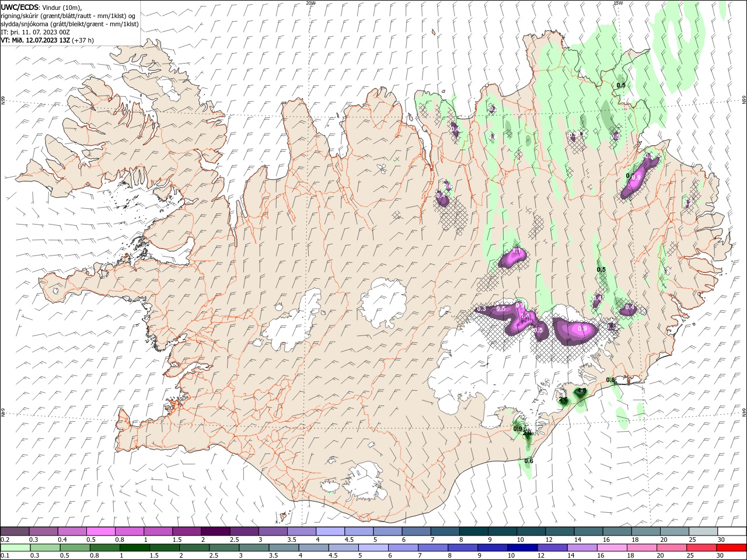Pick the 0.5–0.8 green rain swatch

pos(75,548)
